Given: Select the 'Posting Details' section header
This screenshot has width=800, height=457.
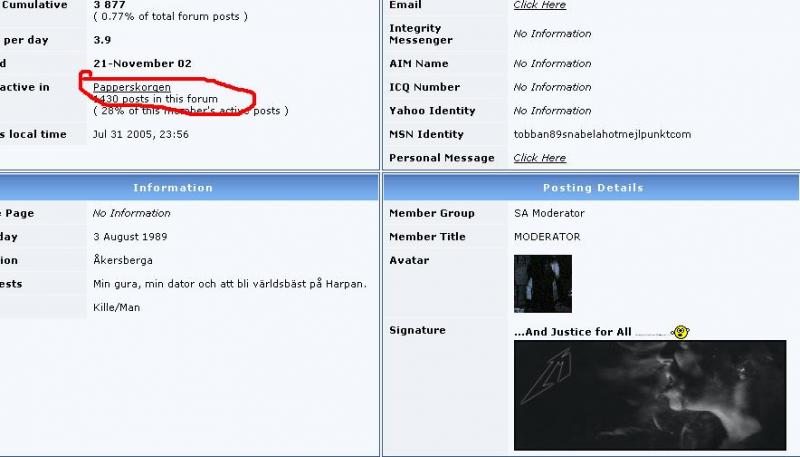Looking at the screenshot, I should pos(593,188).
